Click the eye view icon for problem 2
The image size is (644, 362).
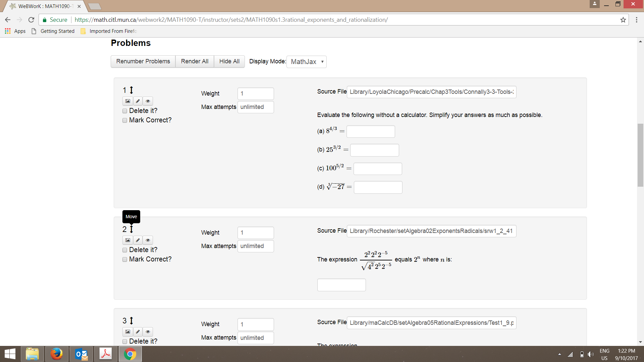coord(148,240)
